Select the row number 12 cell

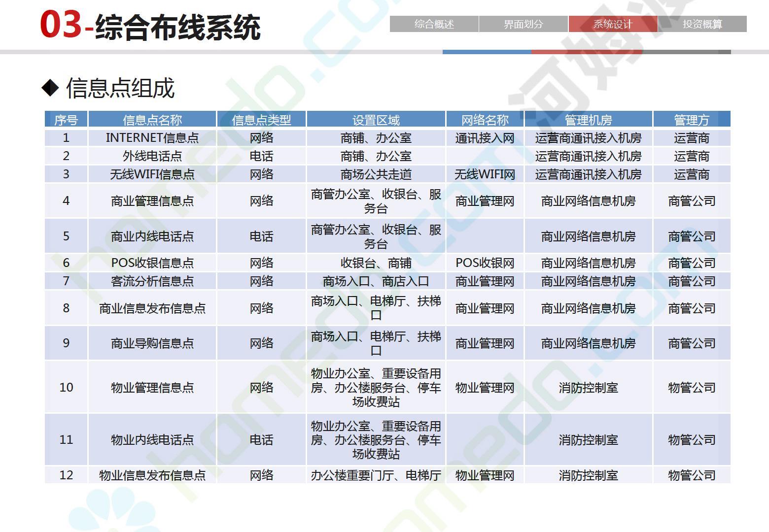coord(66,475)
